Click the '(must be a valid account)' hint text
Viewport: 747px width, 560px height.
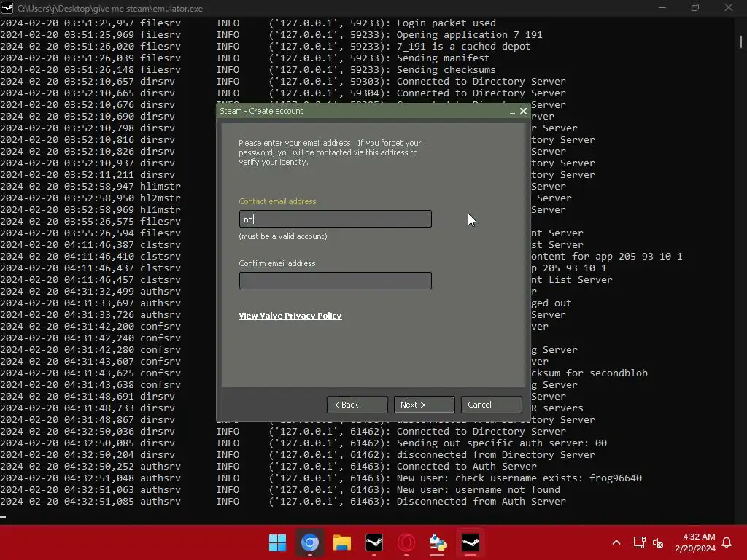pyautogui.click(x=283, y=236)
